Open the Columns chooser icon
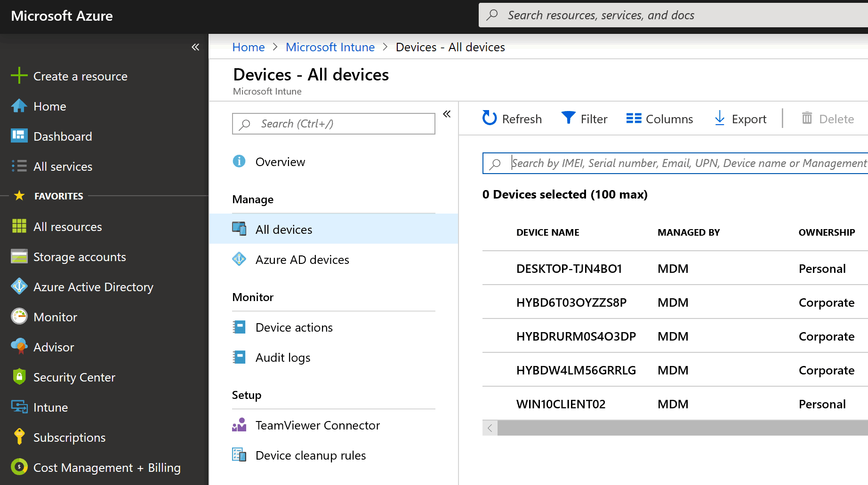Screen dimensions: 868x485 coord(634,119)
